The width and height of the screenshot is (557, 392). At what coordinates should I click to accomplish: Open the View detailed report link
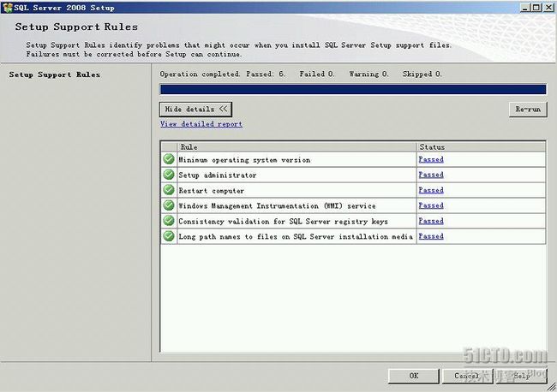[x=201, y=124]
